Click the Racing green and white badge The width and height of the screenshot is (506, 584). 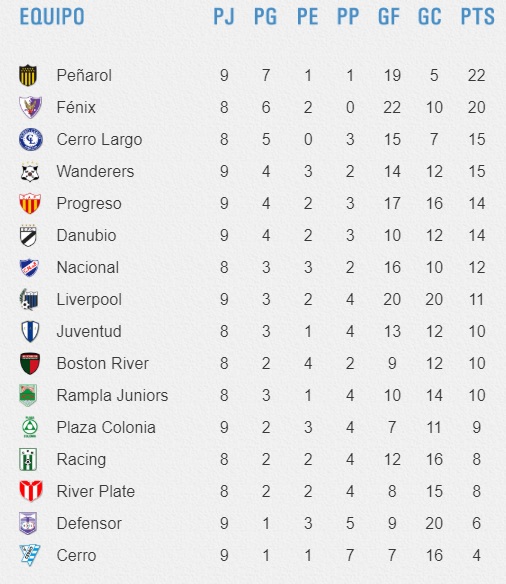[28, 460]
